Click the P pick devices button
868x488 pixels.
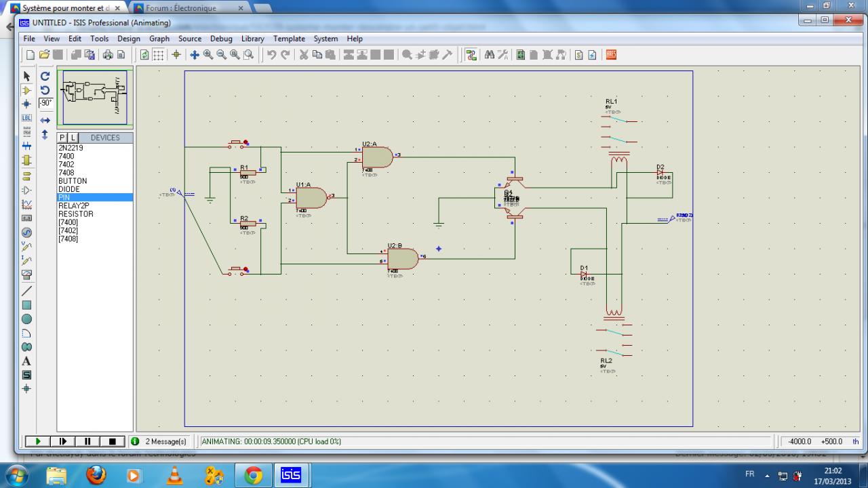click(x=62, y=138)
